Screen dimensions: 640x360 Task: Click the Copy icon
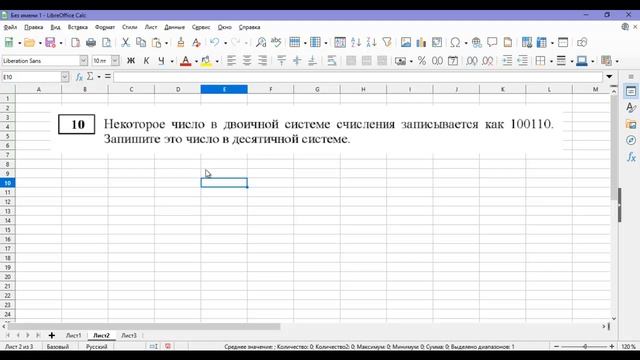141,42
